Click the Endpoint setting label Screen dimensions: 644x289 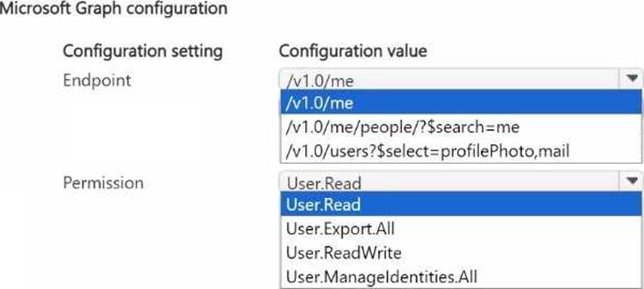(x=97, y=80)
